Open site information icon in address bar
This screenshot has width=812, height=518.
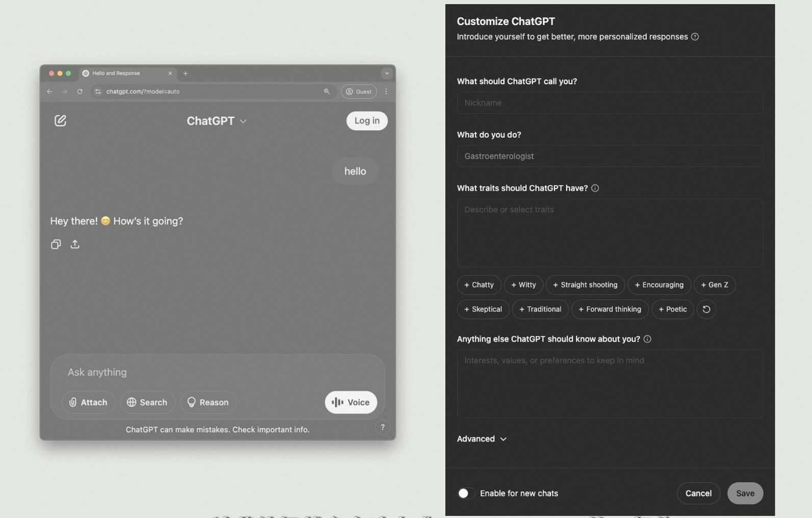98,92
